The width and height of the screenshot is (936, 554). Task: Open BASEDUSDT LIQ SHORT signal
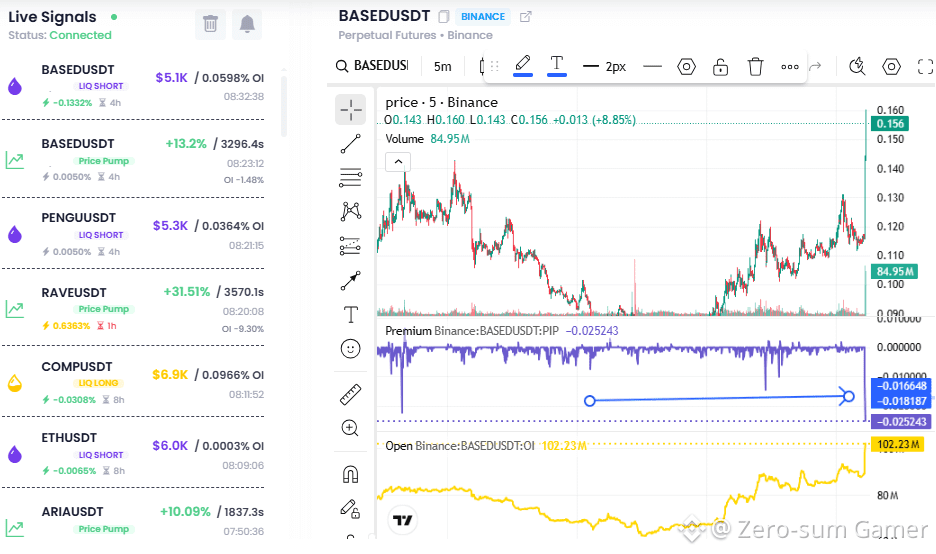coord(133,85)
